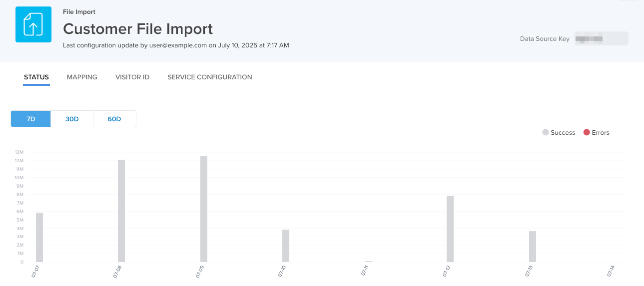
Task: Open the STATUS tab
Action: pos(36,77)
